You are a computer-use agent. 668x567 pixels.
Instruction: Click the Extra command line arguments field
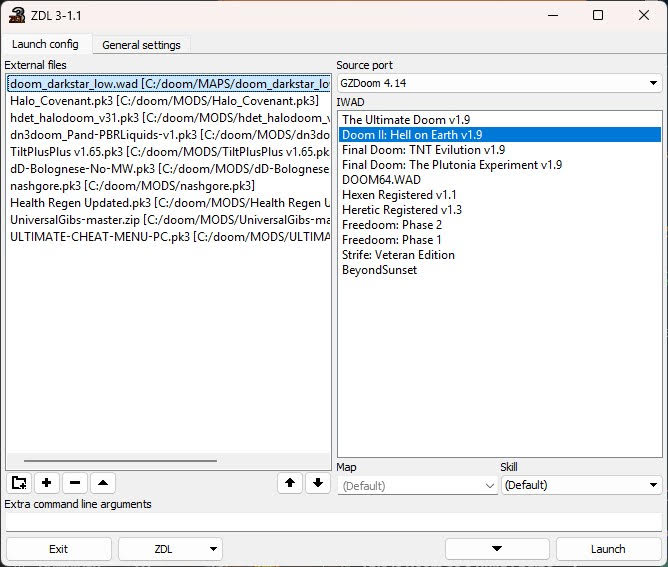[334, 521]
